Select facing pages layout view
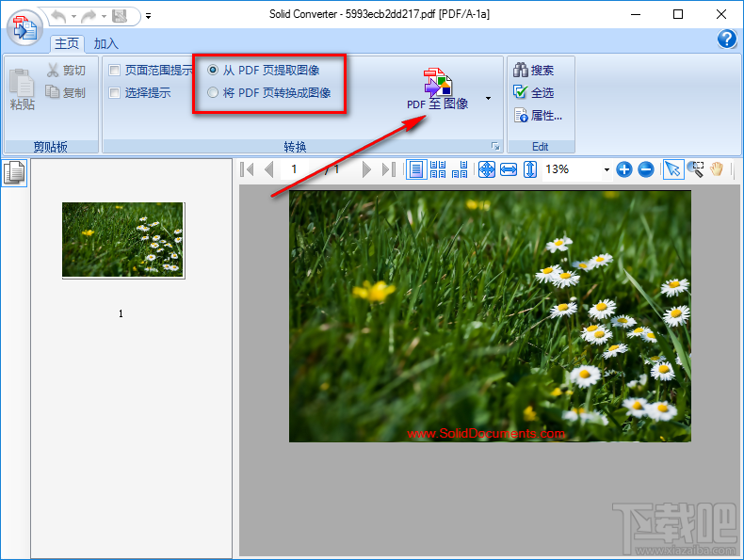Screen dimensions: 744x560 (x=460, y=169)
